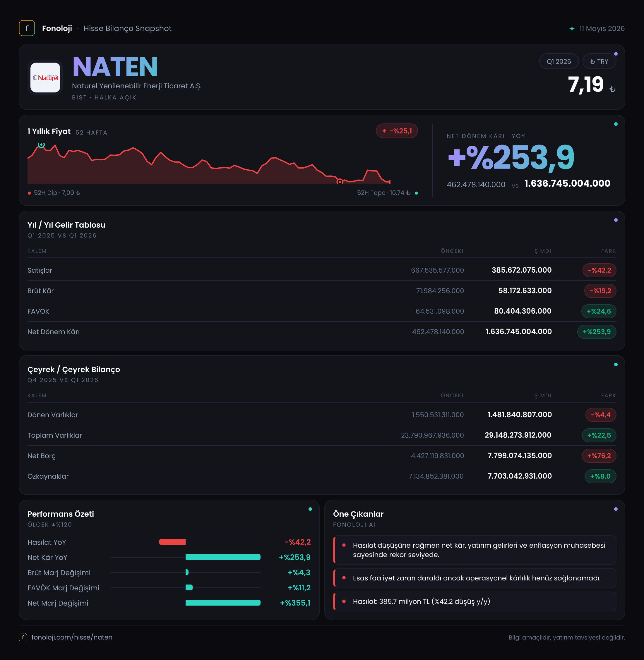Click the 7,19 share price value
The image size is (644, 660).
coord(585,84)
